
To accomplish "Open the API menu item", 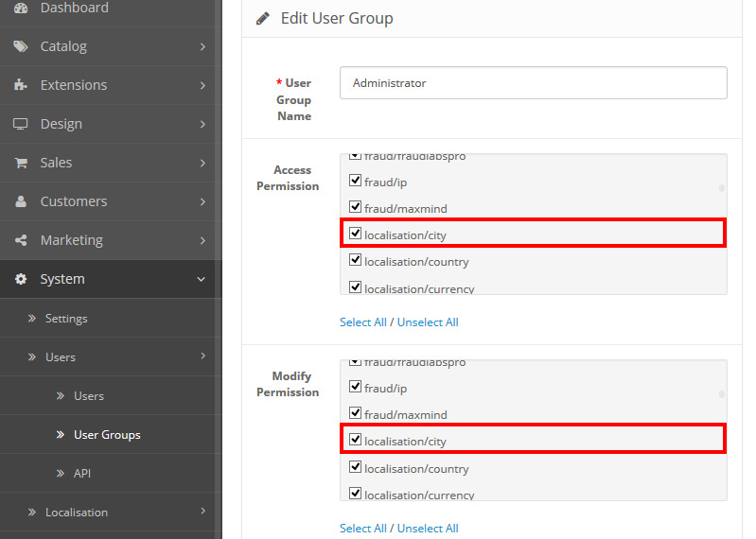I will click(82, 473).
